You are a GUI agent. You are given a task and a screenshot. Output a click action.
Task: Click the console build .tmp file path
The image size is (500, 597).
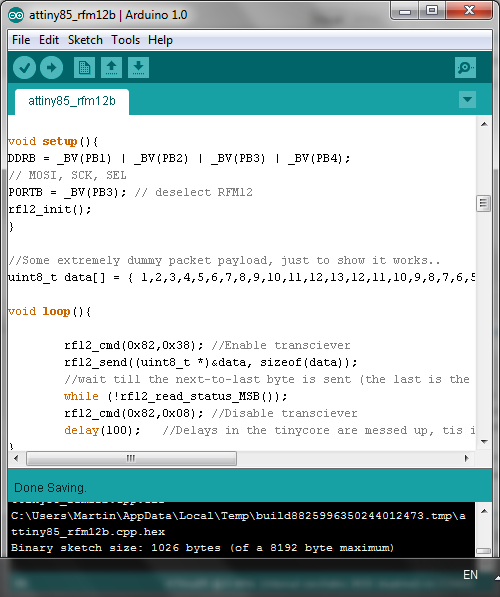[x=238, y=516]
